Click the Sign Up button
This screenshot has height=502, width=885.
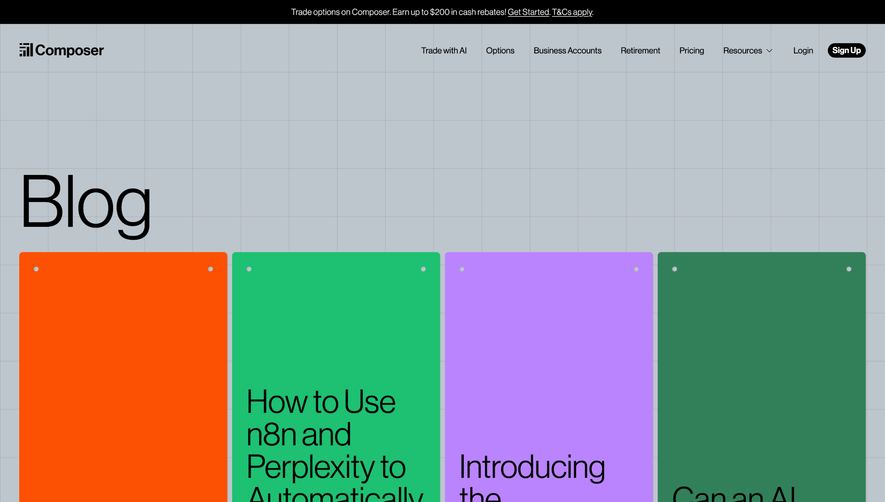click(x=846, y=50)
